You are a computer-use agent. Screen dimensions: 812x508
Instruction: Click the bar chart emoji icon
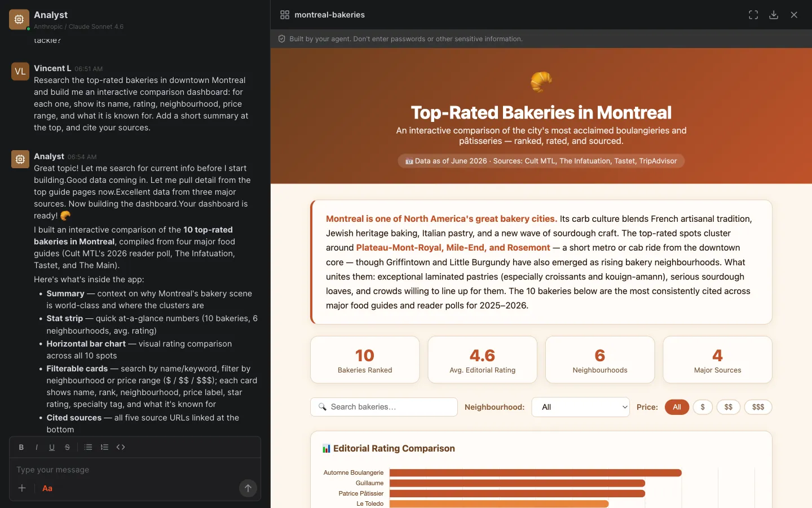326,448
